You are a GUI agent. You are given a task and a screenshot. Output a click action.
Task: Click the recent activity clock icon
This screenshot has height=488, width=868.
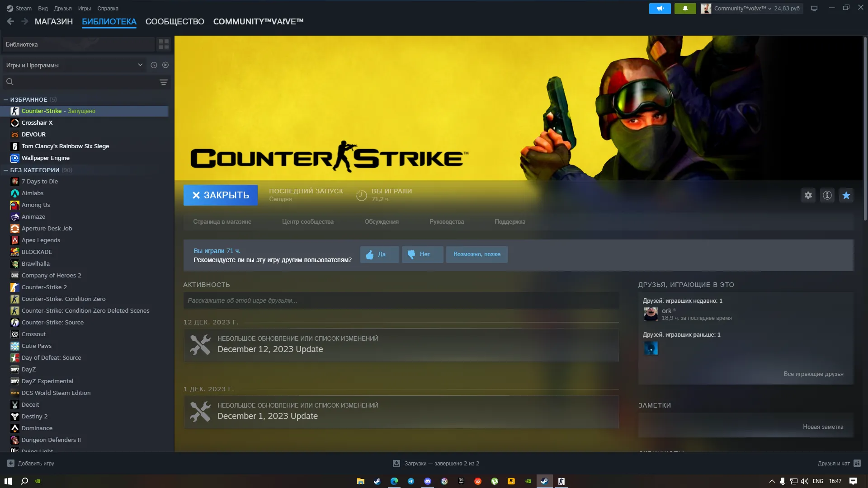point(154,65)
